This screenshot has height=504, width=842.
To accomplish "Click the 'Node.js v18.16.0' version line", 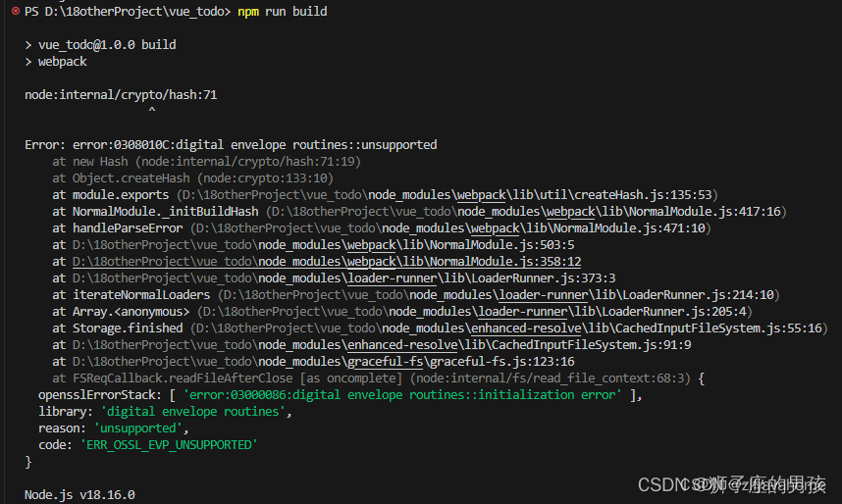I will 79,495.
